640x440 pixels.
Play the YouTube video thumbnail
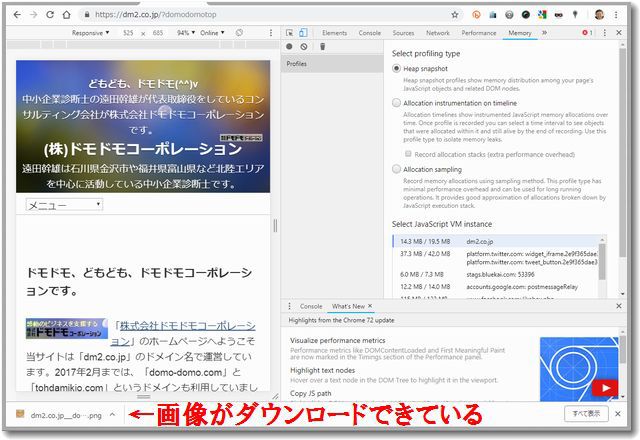605,388
